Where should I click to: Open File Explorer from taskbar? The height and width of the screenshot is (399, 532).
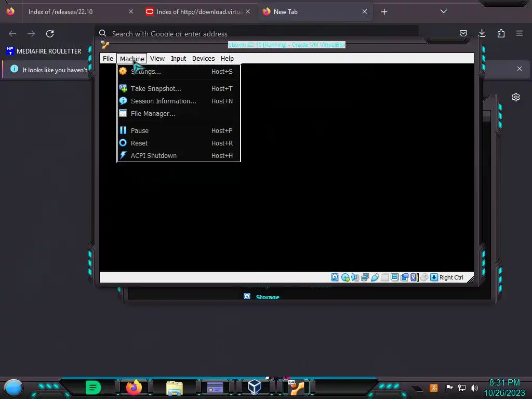coord(175,388)
